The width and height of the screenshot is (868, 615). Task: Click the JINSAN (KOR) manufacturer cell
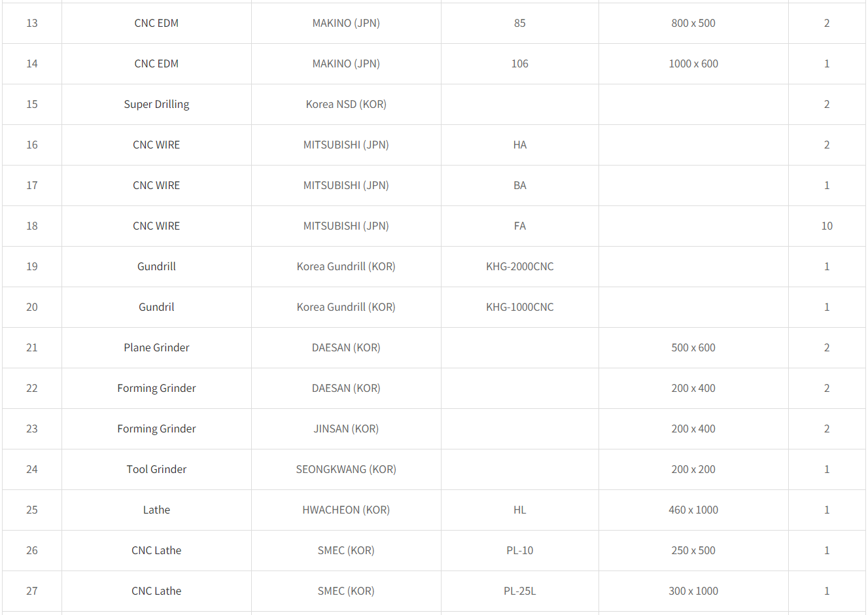pos(346,429)
